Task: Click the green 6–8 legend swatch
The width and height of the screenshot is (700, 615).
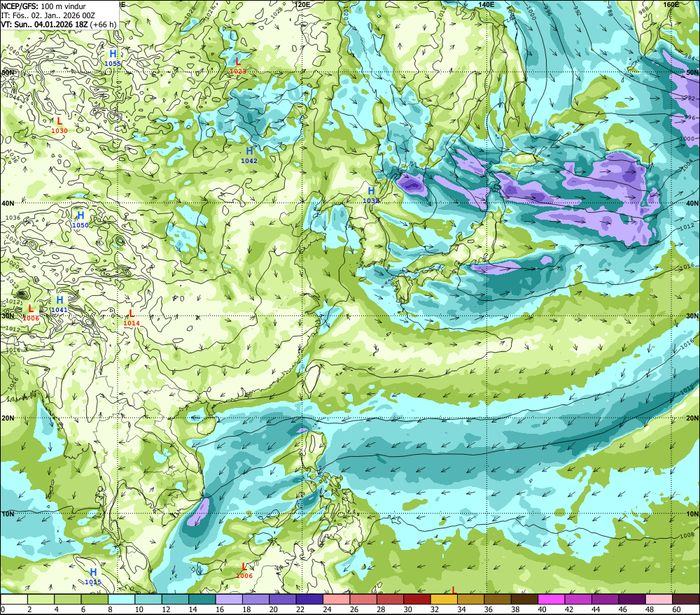Action: (x=94, y=600)
